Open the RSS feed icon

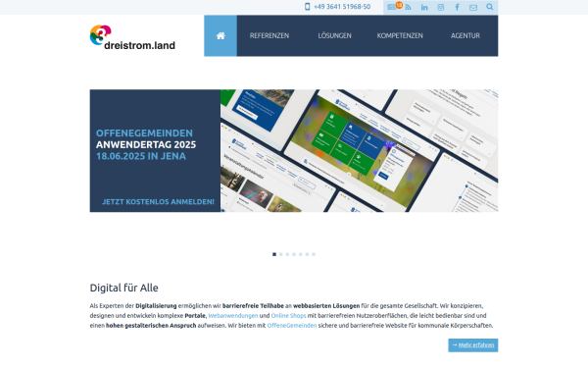pyautogui.click(x=408, y=7)
